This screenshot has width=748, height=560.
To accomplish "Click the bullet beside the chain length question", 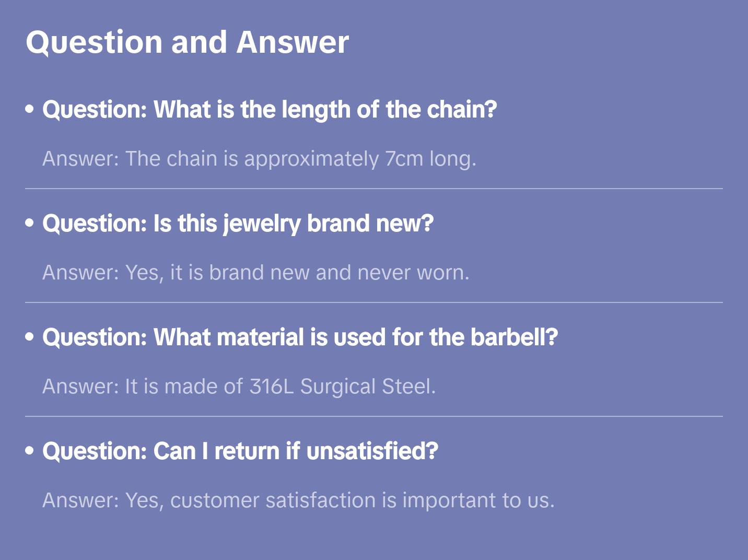I will 30,109.
